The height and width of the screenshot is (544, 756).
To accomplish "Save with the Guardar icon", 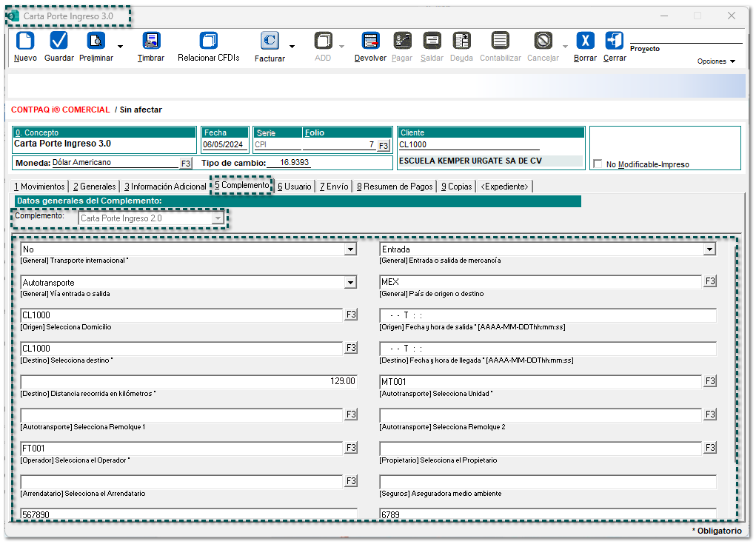I will click(x=59, y=41).
